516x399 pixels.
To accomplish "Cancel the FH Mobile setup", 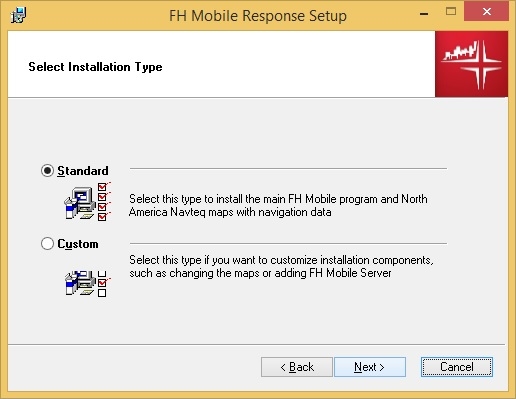I will (x=457, y=367).
